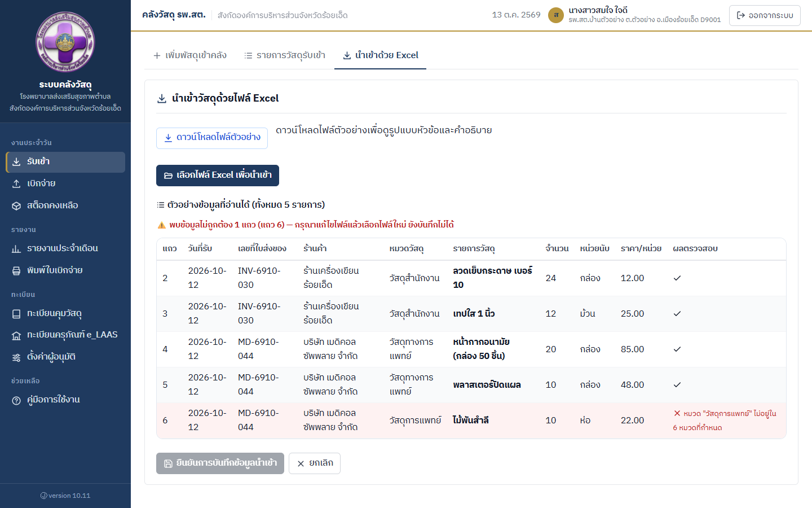Click price 85.00 in หน้ากากอนามัย row
The height and width of the screenshot is (508, 812).
tap(632, 349)
